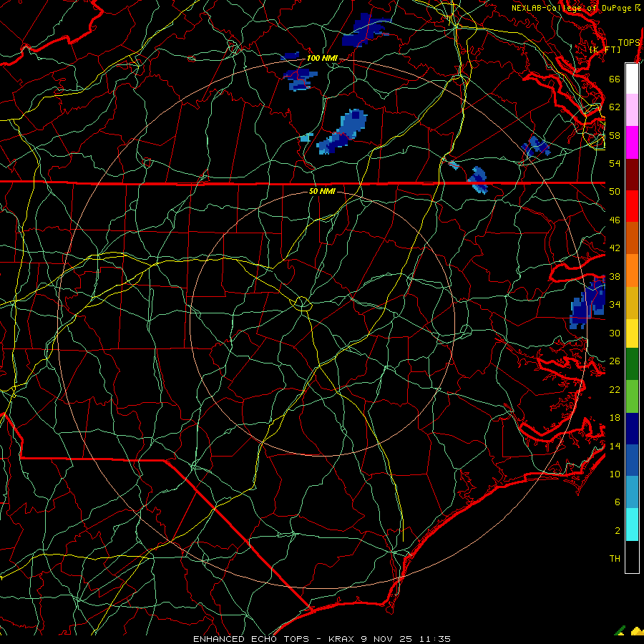Click legend value '38'
The width and height of the screenshot is (644, 644).
click(615, 277)
